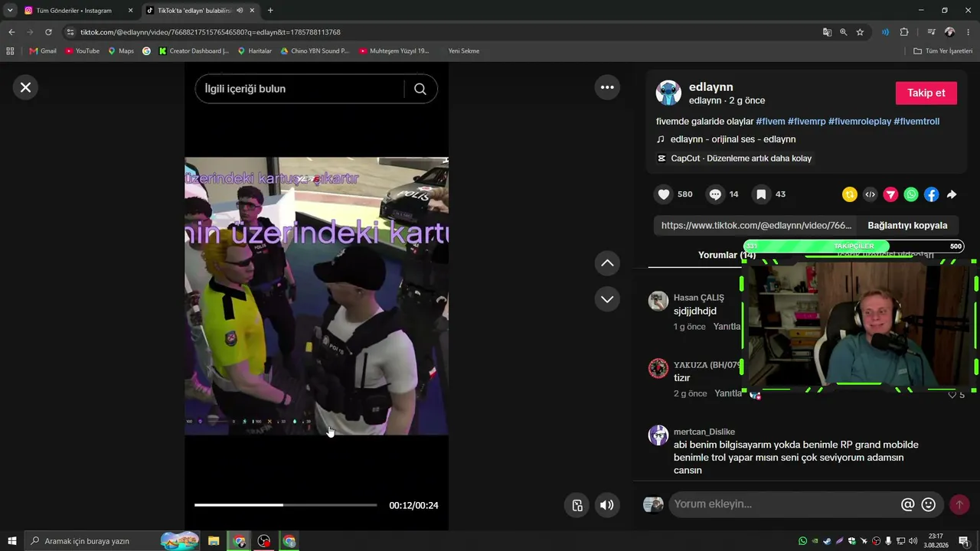
Task: Toggle auto-scroll icon beside volume
Action: tap(577, 505)
